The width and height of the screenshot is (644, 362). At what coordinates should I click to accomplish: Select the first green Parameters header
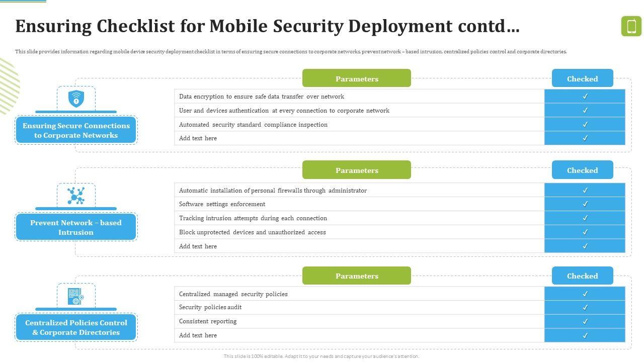(356, 78)
